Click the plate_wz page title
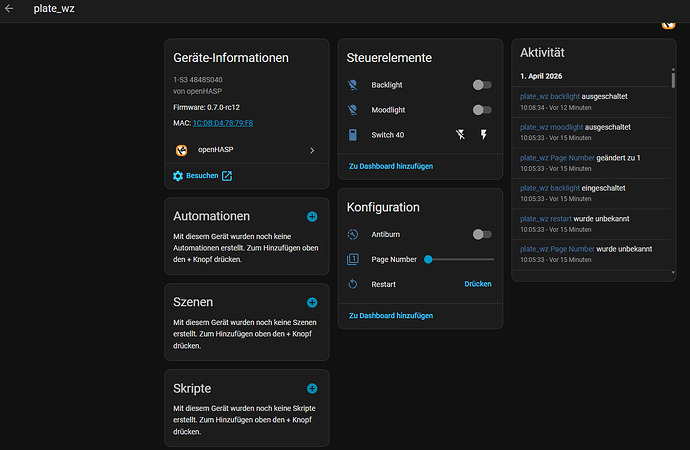690x450 pixels. 54,8
